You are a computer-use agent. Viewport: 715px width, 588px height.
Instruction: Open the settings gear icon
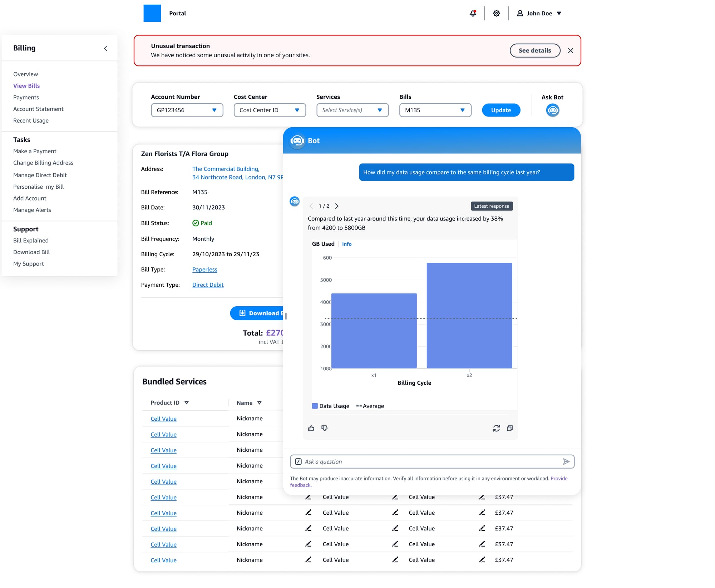[496, 13]
